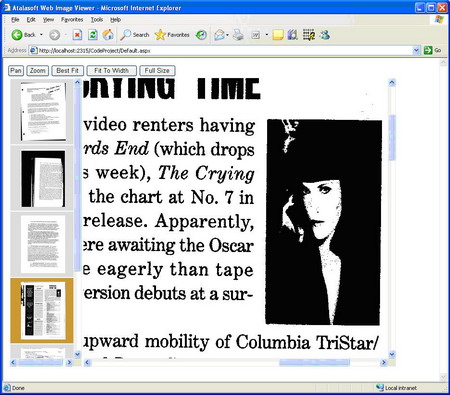Open the Messenger icon in the toolbar

point(325,35)
